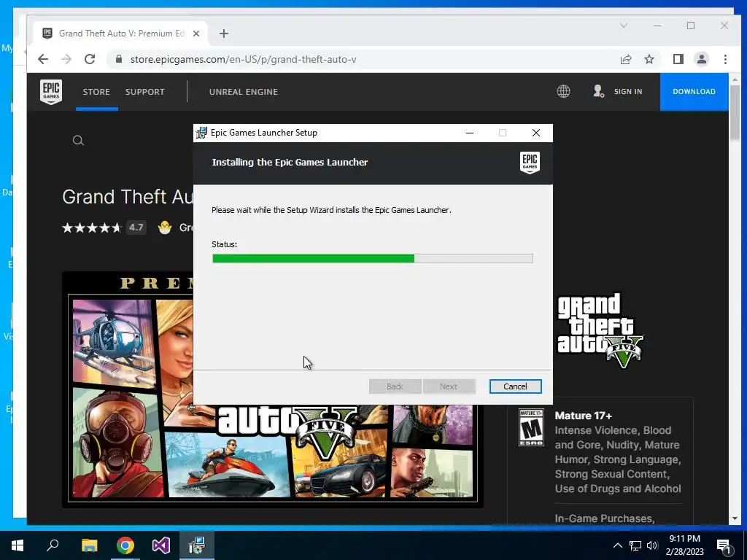This screenshot has width=747, height=560.
Task: Click Cancel in the setup dialog
Action: [x=516, y=386]
